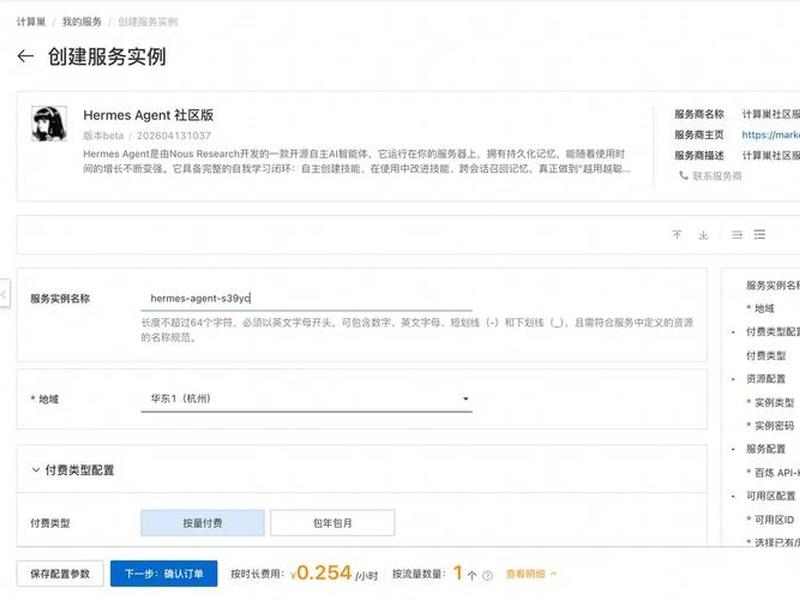Open the service provider homepage link
Viewport: 800px width, 600px height.
(x=770, y=135)
